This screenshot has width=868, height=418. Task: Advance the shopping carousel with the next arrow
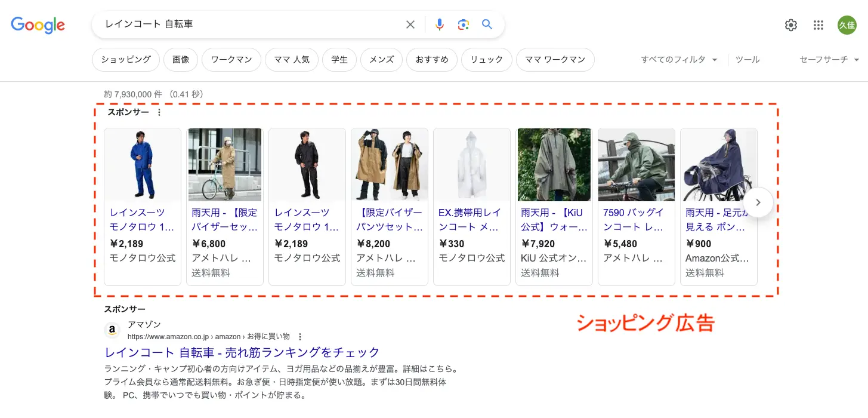tap(758, 202)
